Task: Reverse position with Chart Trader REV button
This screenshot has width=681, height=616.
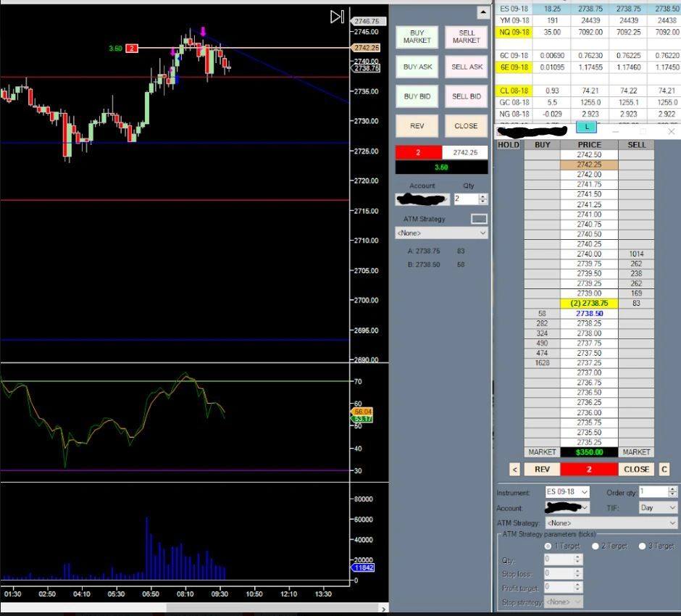Action: 417,126
